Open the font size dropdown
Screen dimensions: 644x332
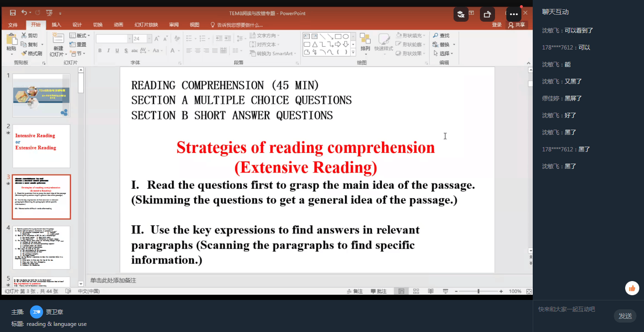(149, 39)
